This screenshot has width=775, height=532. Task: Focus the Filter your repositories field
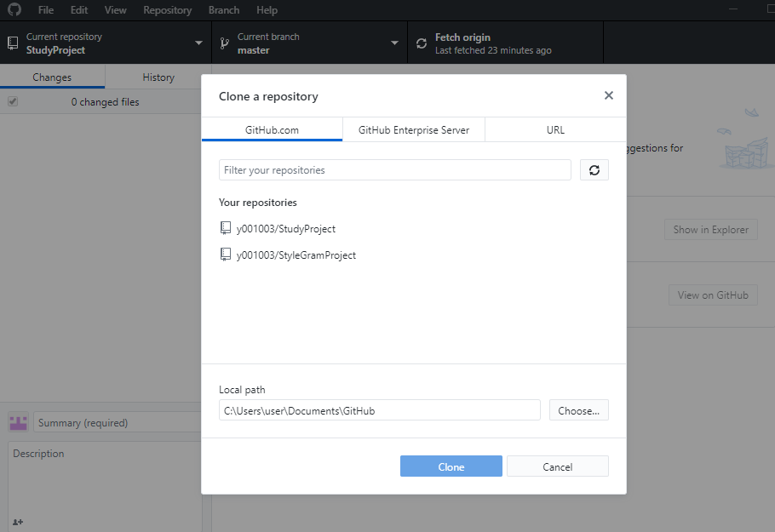pyautogui.click(x=395, y=170)
